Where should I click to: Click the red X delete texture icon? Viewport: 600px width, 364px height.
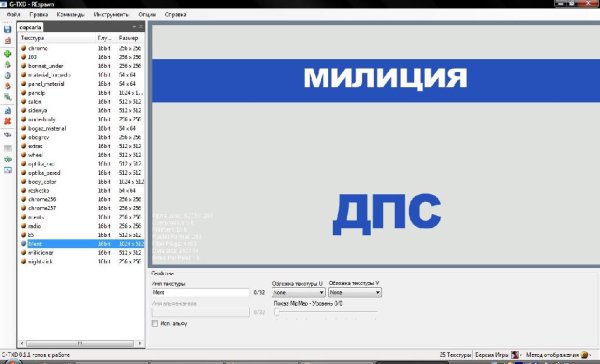coord(7,121)
